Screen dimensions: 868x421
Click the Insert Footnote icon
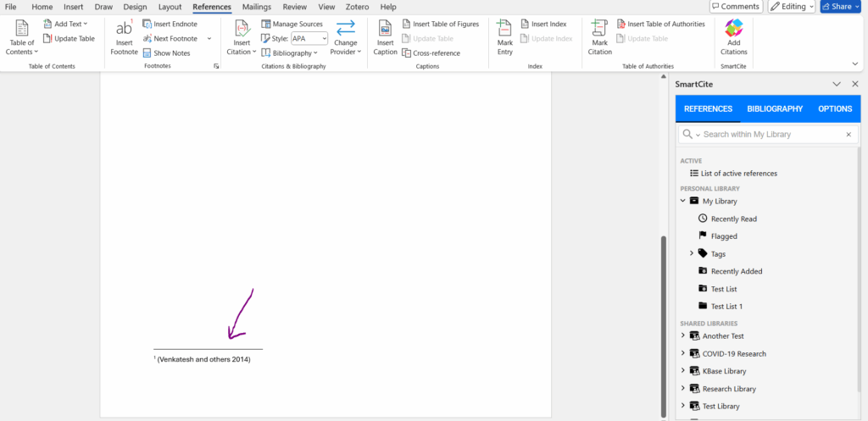[x=124, y=29]
